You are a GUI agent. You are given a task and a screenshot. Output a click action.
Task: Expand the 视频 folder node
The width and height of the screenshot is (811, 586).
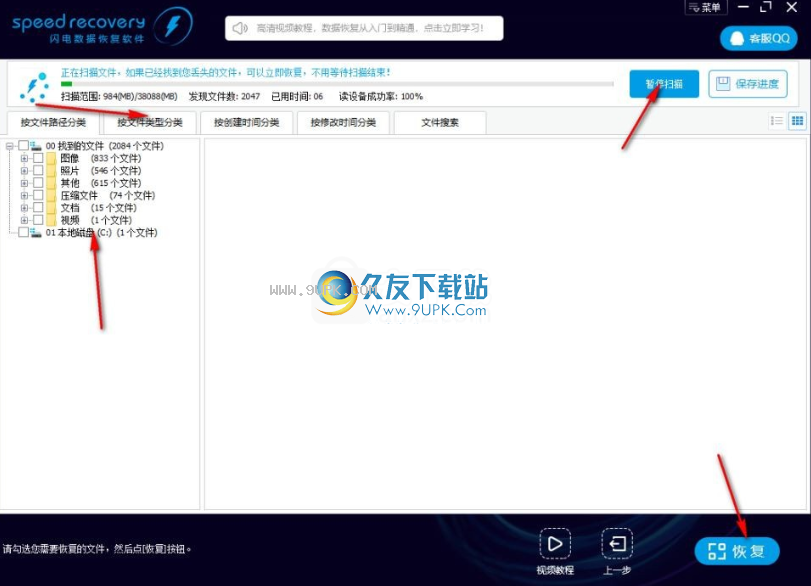(x=24, y=220)
